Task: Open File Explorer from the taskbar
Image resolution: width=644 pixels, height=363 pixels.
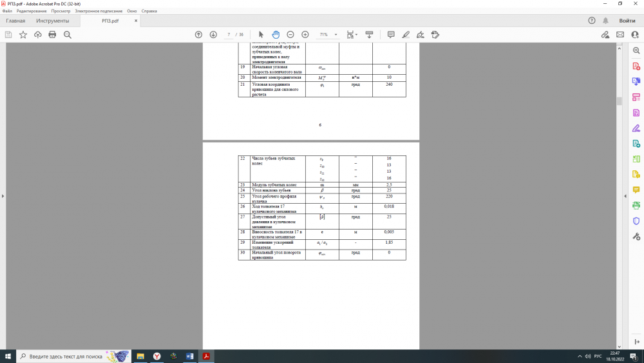Action: [x=140, y=357]
